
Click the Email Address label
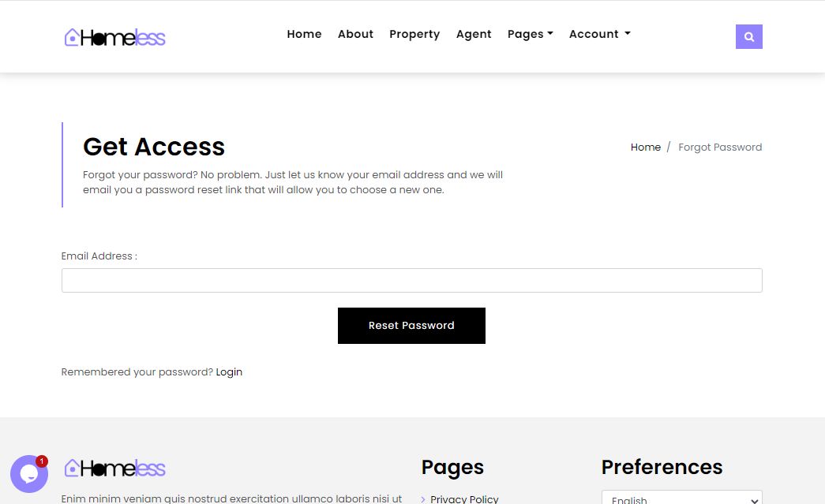point(99,256)
